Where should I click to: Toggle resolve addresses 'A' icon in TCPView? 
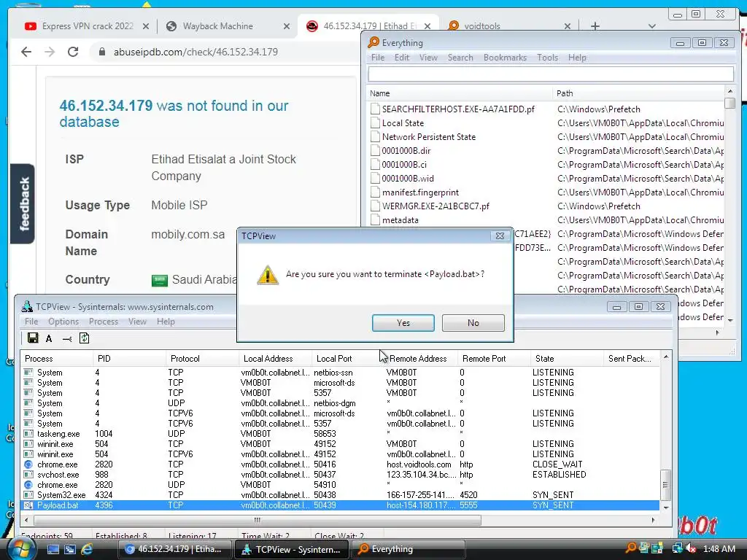click(x=49, y=338)
